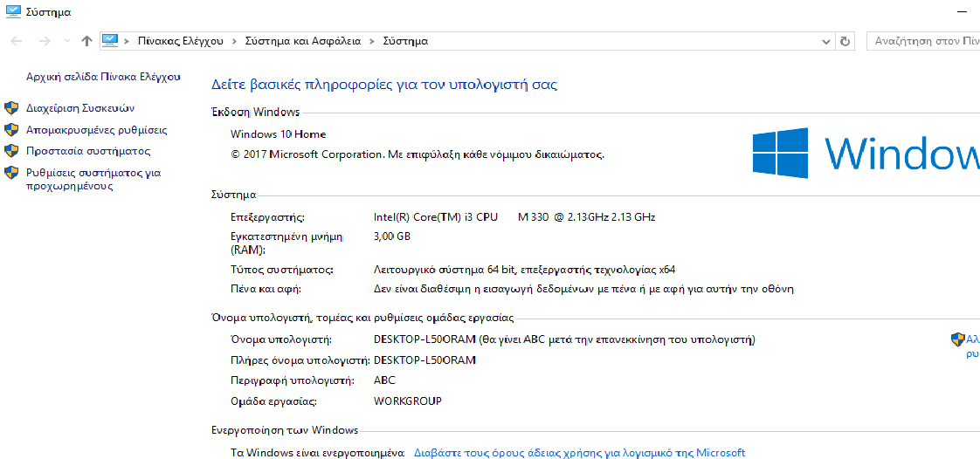Click the back navigation arrow
This screenshot has height=459, width=980.
click(x=17, y=41)
